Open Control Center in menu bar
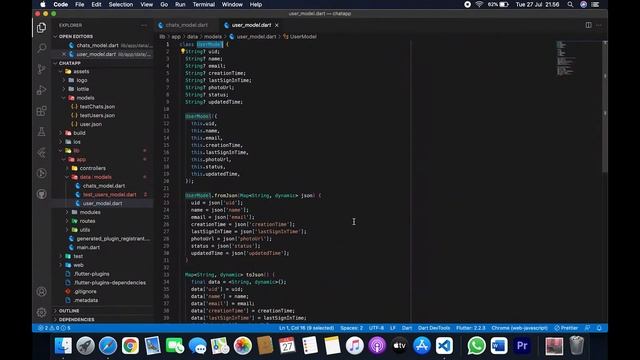 [x=595, y=4]
